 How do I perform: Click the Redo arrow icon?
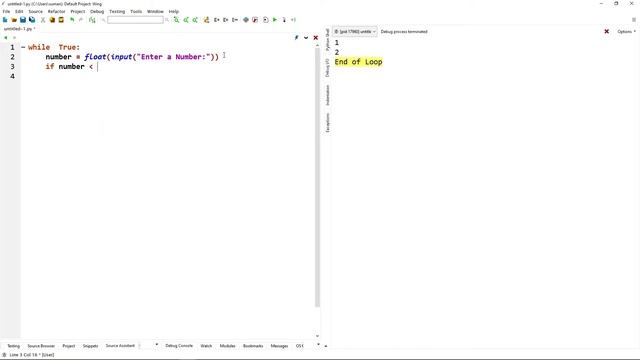point(81,20)
